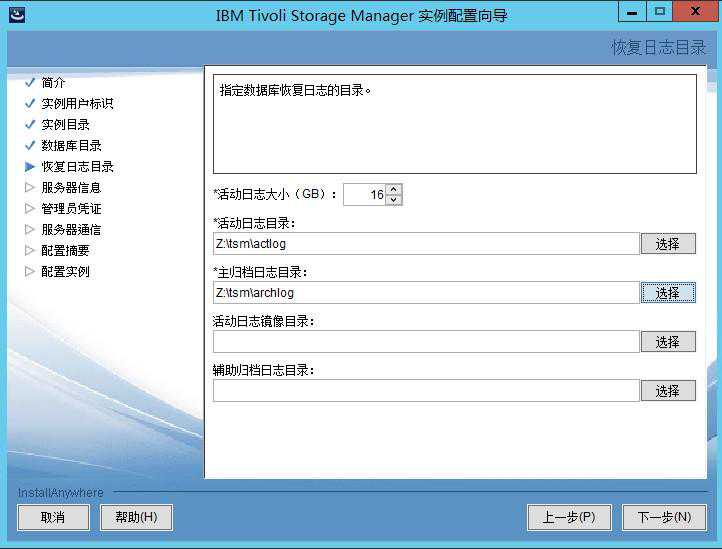Viewport: 722px width, 549px height.
Task: Select the 数据库目录 step in sidebar
Action: point(71,145)
